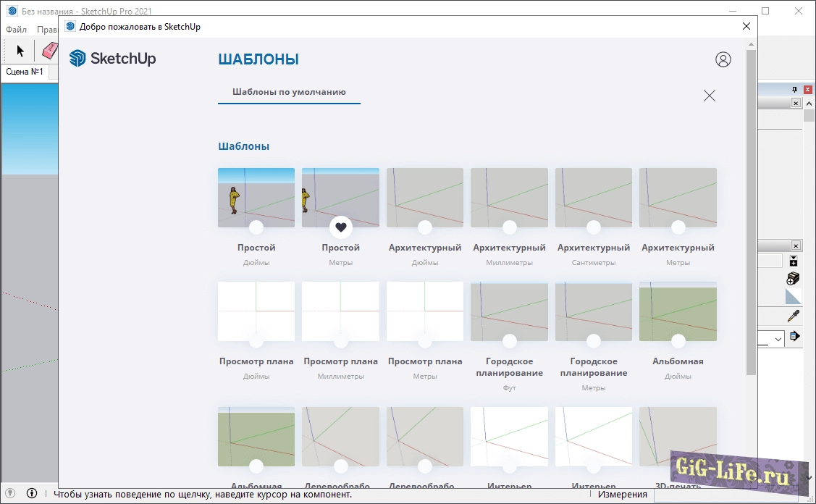
Task: Click the display secondary selection pane icon
Action: 794,261
